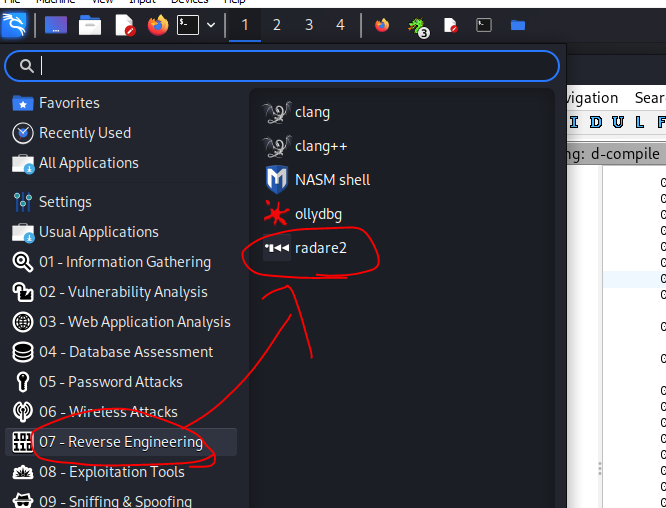Switch to workspace 3

point(309,25)
